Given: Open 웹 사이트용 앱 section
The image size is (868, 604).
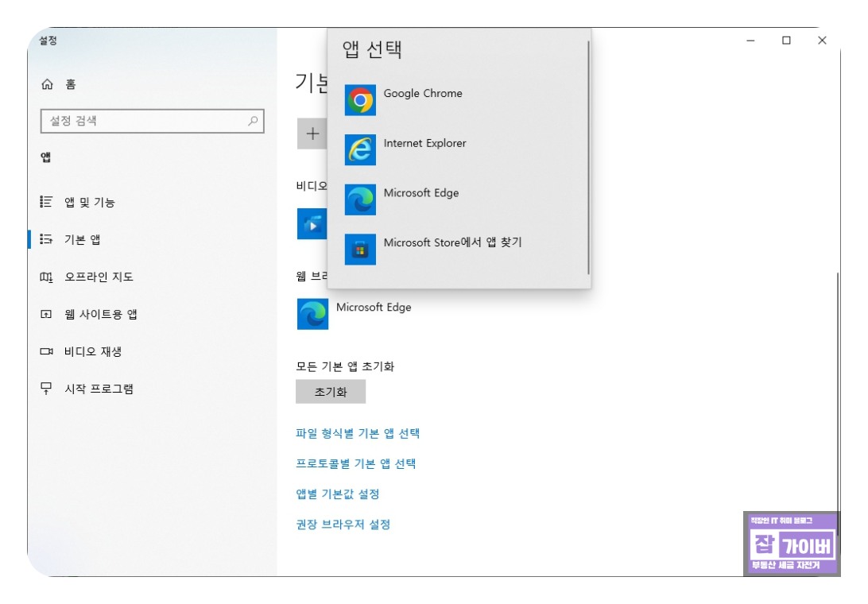Looking at the screenshot, I should (x=101, y=314).
